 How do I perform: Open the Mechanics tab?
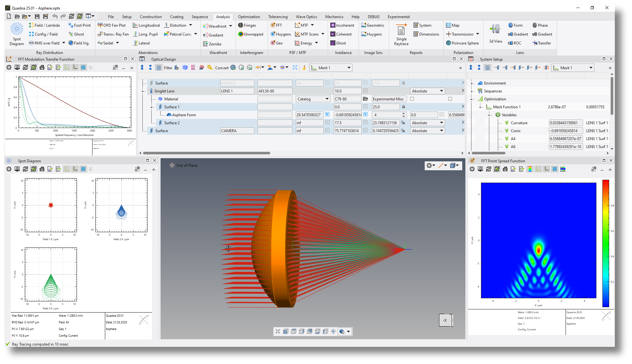334,17
